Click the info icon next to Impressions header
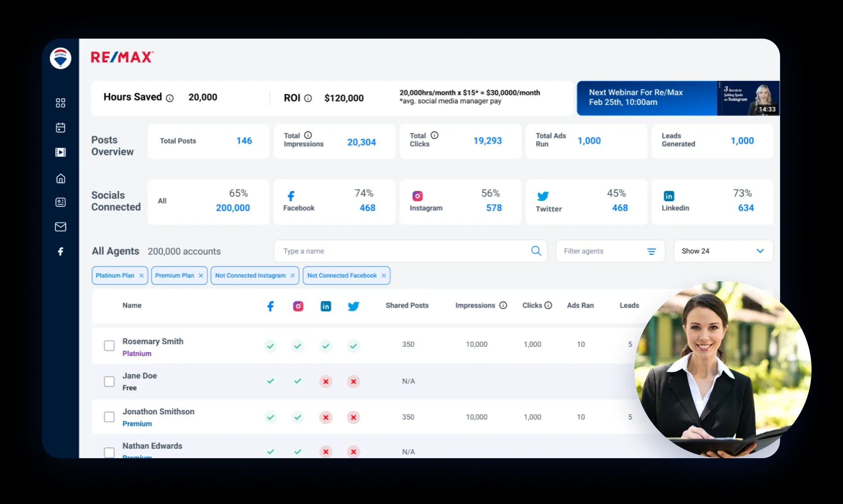This screenshot has height=504, width=843. point(503,305)
